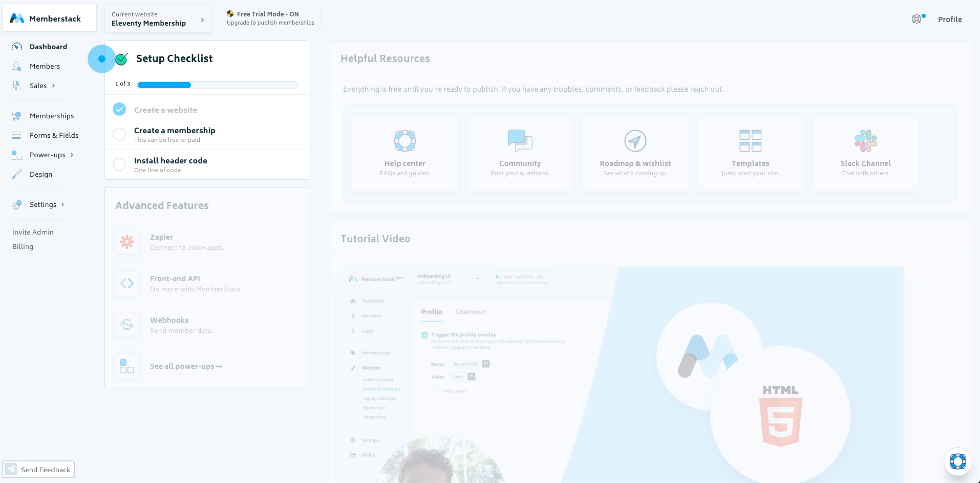
Task: Click 'Send member data.' text
Action: [181, 330]
